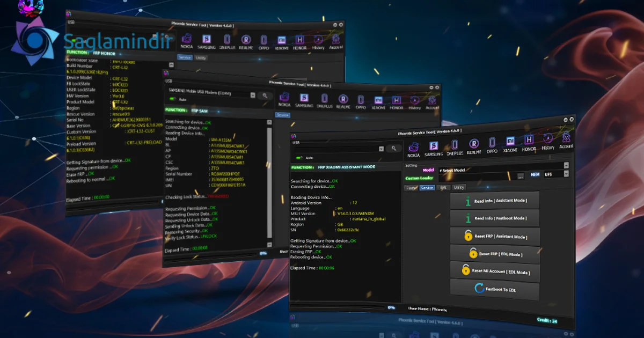Select REALME brand in back FRP HONOR window
Image resolution: width=644 pixels, height=338 pixels.
[246, 42]
